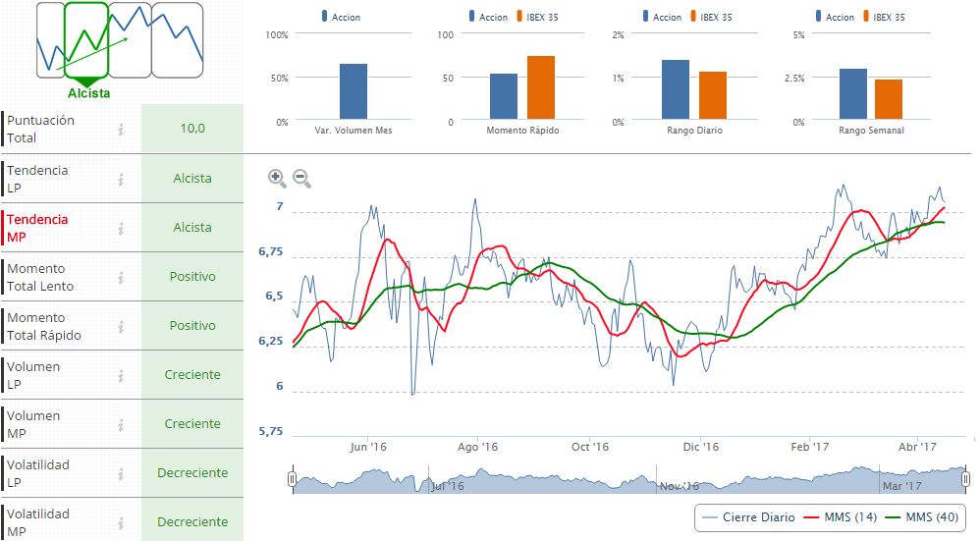Viewport: 980px width, 541px height.
Task: Click the zoom in magnifier icon
Action: pos(277,178)
